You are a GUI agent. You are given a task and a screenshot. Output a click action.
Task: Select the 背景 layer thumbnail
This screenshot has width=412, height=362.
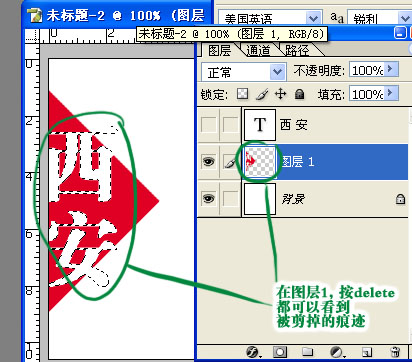point(260,199)
